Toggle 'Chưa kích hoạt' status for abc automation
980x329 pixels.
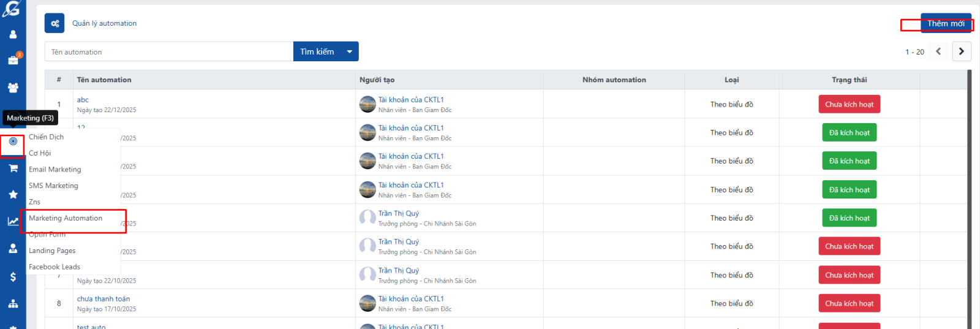click(849, 104)
